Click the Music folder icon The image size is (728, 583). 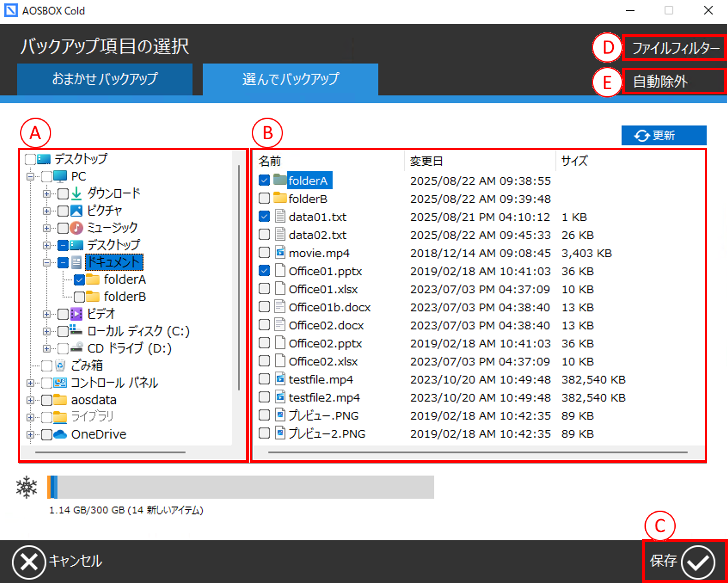tap(76, 228)
